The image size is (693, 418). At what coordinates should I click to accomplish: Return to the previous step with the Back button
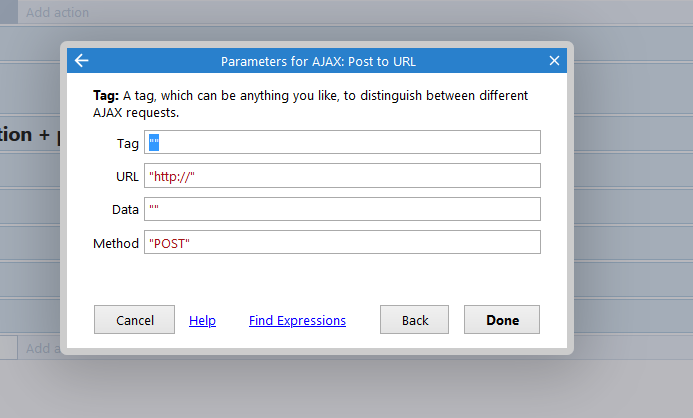pyautogui.click(x=415, y=319)
